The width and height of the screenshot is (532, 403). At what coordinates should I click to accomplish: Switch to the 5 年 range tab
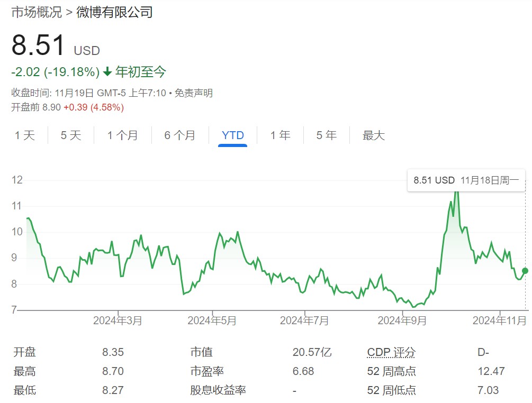point(327,135)
